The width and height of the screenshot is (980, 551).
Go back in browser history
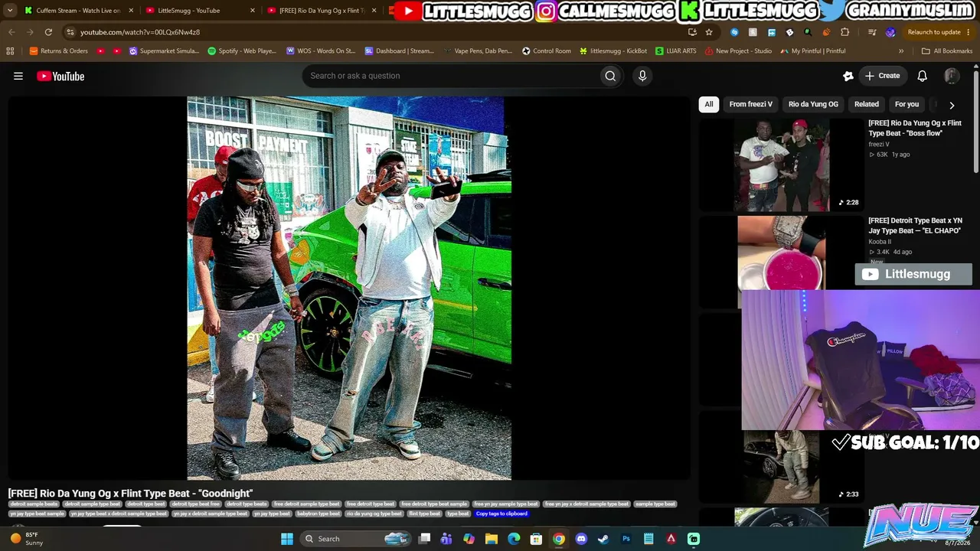(11, 32)
